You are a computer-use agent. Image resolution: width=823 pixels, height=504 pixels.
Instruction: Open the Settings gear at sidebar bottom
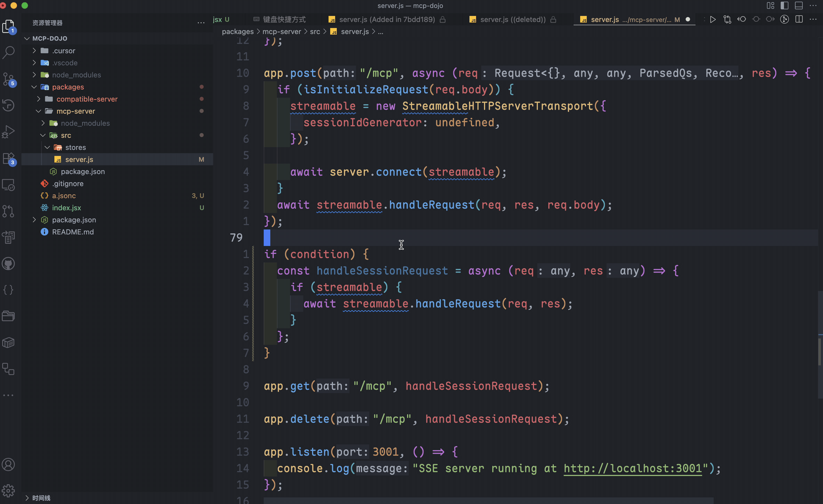(x=8, y=491)
